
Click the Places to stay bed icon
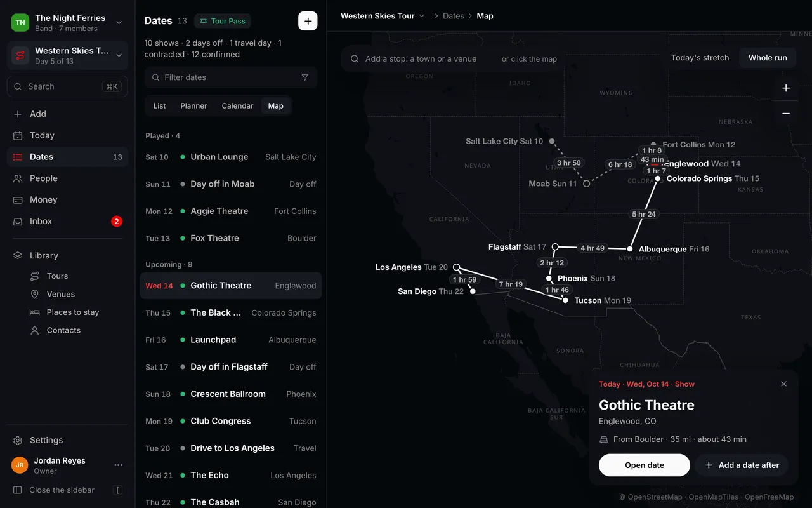pyautogui.click(x=35, y=312)
